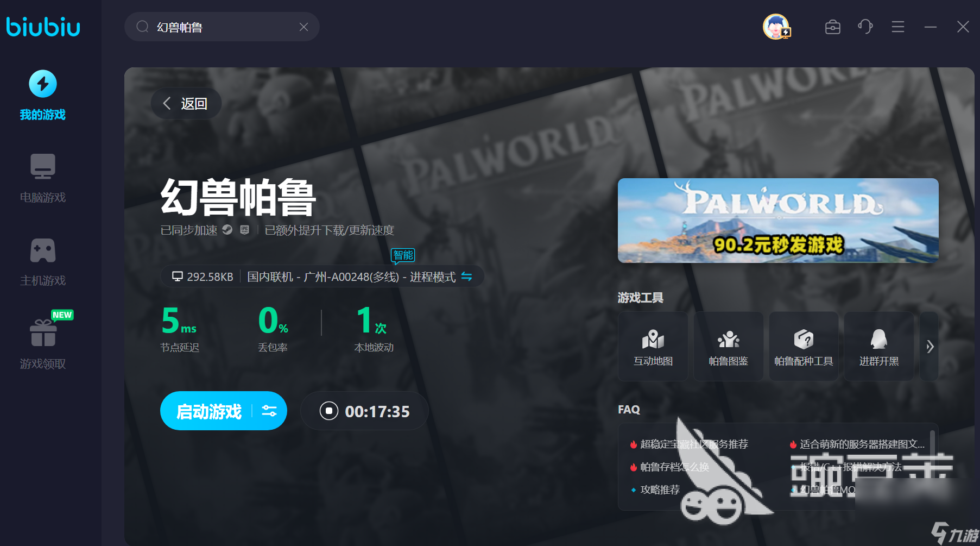Click the search magnifier icon
980x546 pixels.
tap(142, 27)
